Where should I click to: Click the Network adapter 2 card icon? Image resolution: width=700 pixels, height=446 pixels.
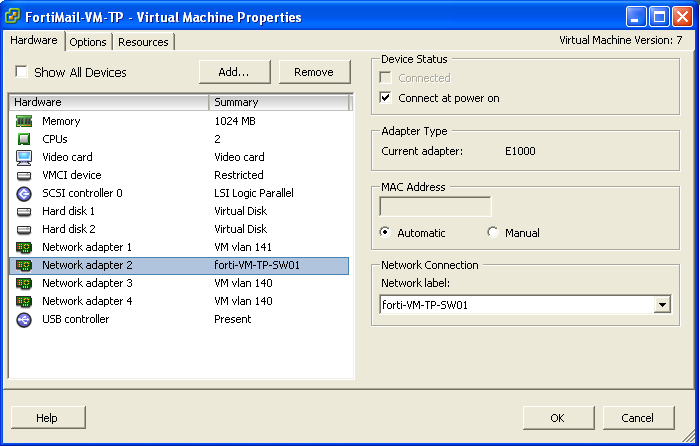click(24, 265)
